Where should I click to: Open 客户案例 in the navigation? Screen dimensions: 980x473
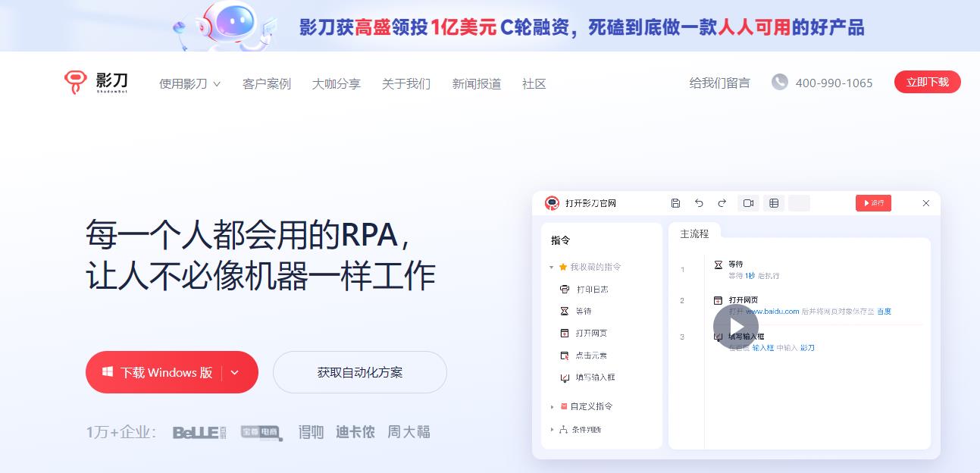point(267,83)
